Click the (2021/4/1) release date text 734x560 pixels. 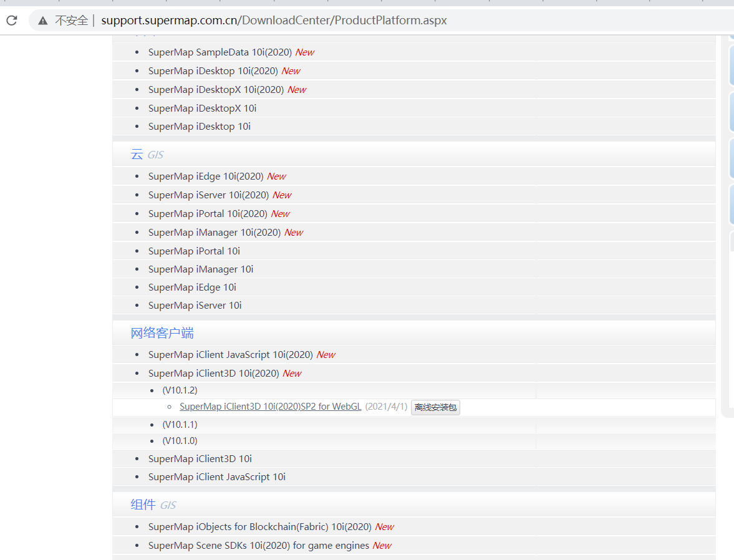click(x=386, y=407)
